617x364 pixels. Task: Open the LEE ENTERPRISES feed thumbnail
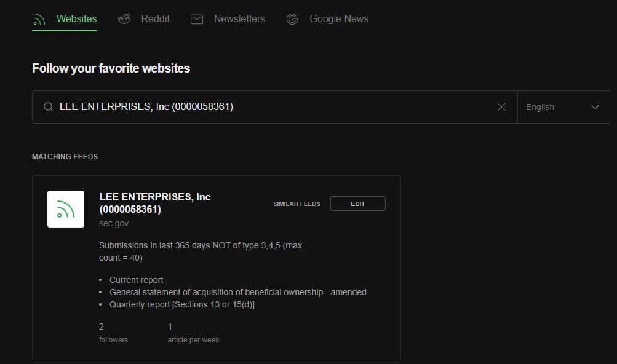coord(66,209)
